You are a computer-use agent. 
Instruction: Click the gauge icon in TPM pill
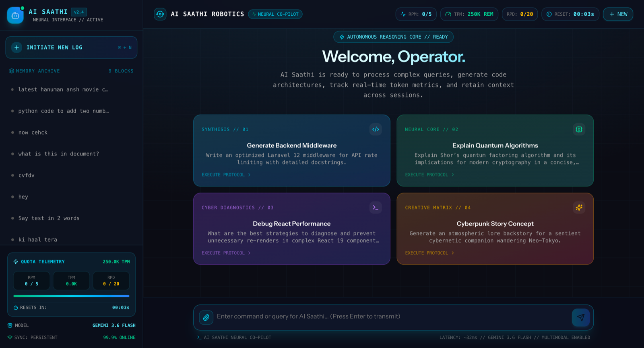448,14
